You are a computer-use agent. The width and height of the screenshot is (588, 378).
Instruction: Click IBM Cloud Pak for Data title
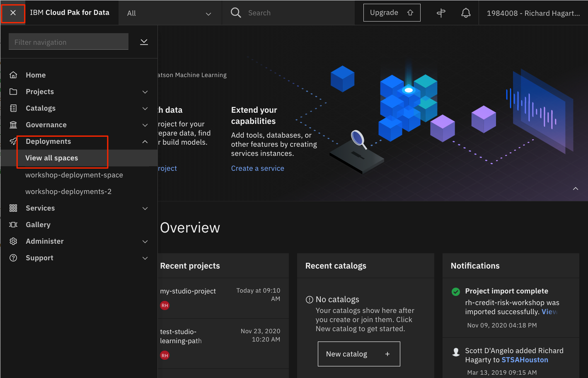70,12
